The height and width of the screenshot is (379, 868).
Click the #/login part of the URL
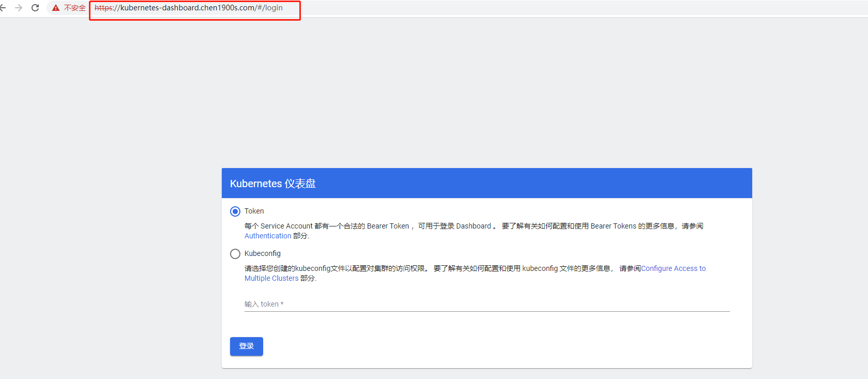[270, 8]
